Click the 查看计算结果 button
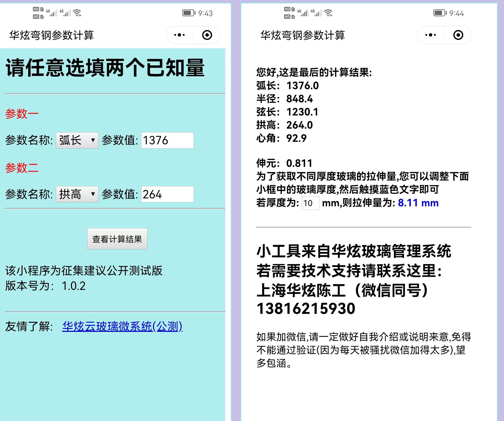 [117, 239]
